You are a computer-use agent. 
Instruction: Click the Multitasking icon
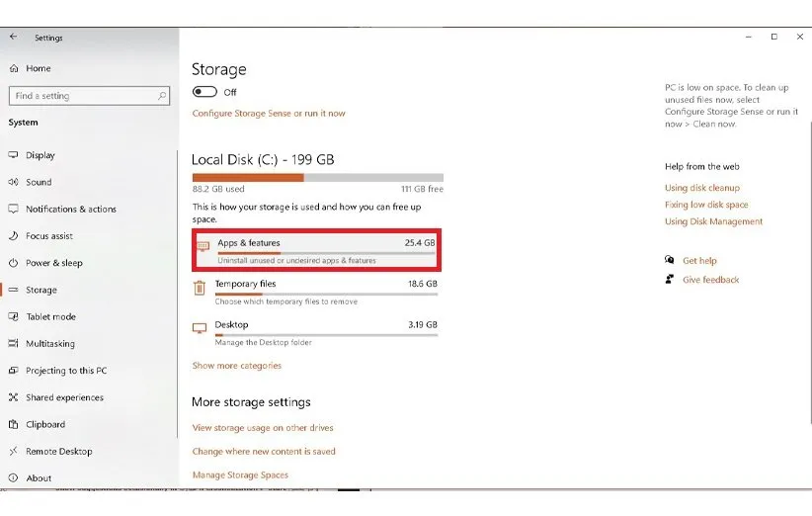coord(14,343)
